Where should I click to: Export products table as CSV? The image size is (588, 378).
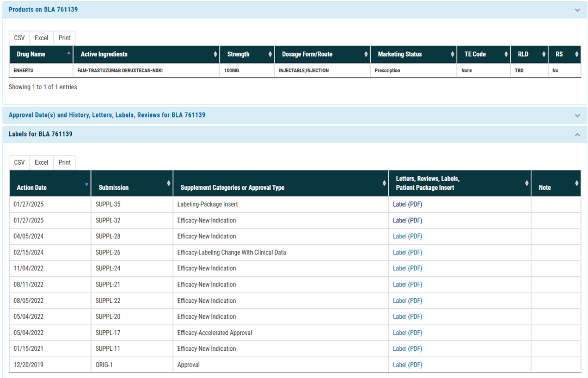pyautogui.click(x=20, y=38)
